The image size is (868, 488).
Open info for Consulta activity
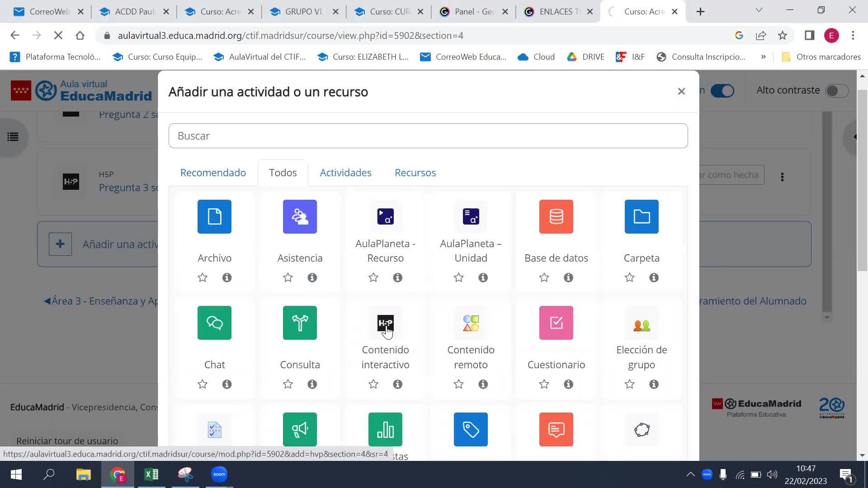click(312, 384)
